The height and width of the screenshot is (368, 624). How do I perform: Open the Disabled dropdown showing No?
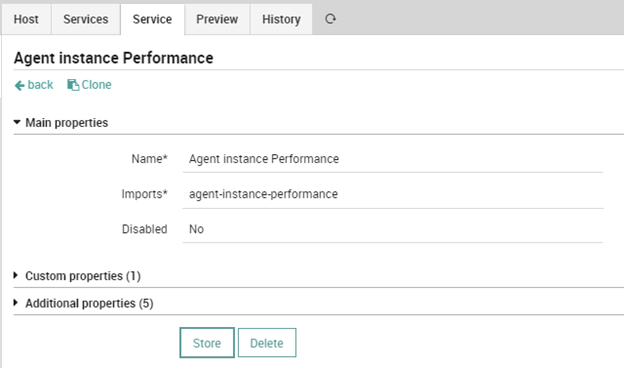393,229
